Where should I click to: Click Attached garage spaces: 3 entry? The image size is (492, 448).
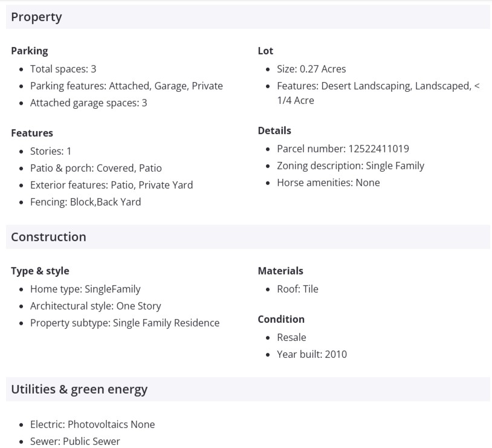tap(88, 103)
